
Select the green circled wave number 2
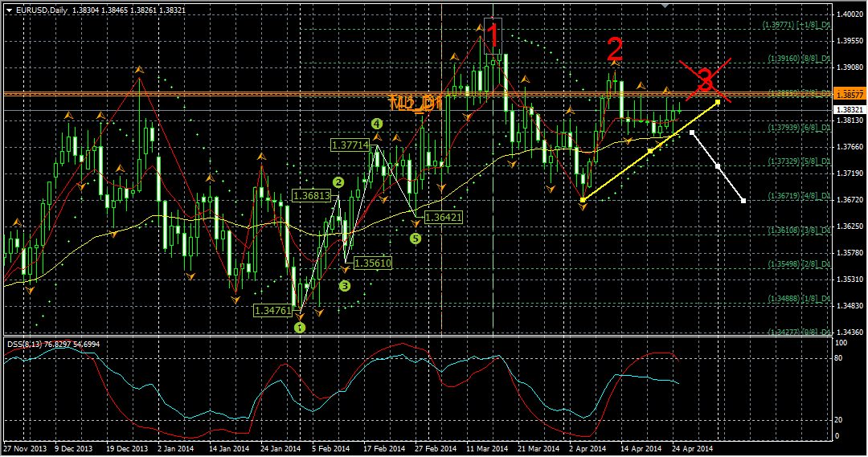(x=338, y=182)
